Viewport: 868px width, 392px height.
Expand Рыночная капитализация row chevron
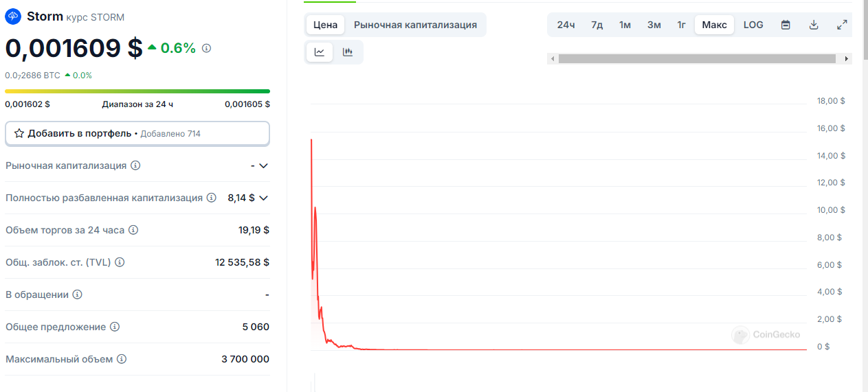[x=263, y=165]
